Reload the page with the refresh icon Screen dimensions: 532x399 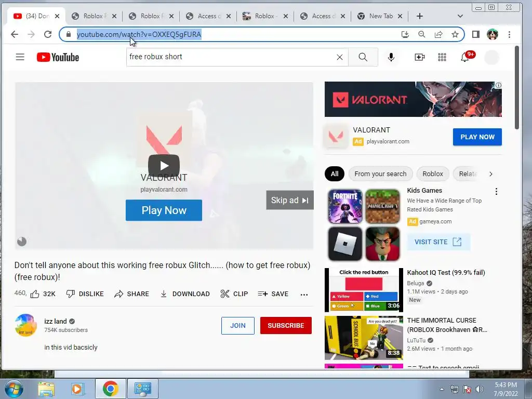pos(48,34)
